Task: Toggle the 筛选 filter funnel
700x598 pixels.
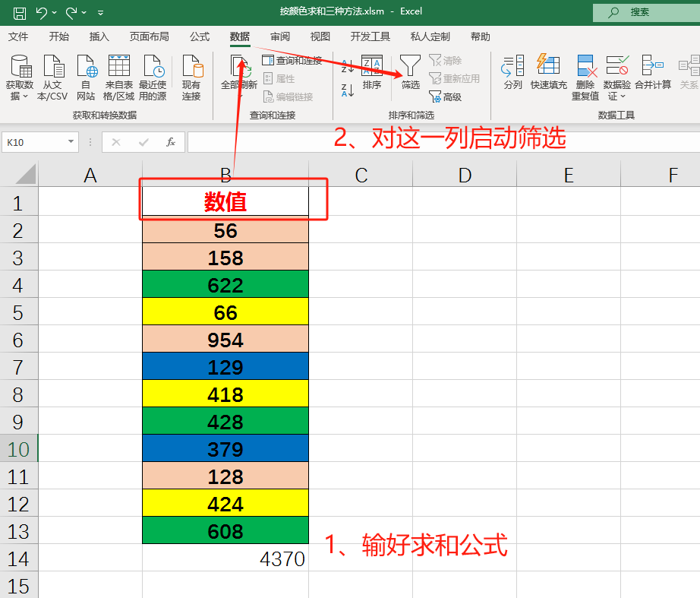Action: point(410,72)
